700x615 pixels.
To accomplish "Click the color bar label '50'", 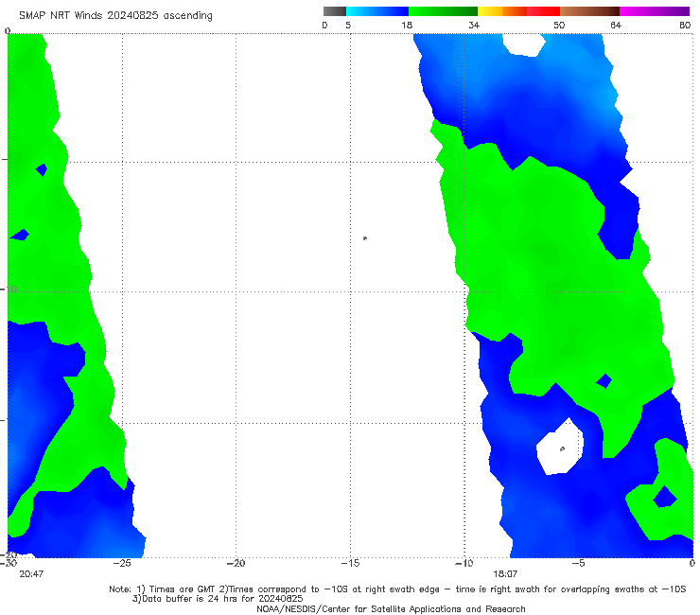I will [559, 25].
